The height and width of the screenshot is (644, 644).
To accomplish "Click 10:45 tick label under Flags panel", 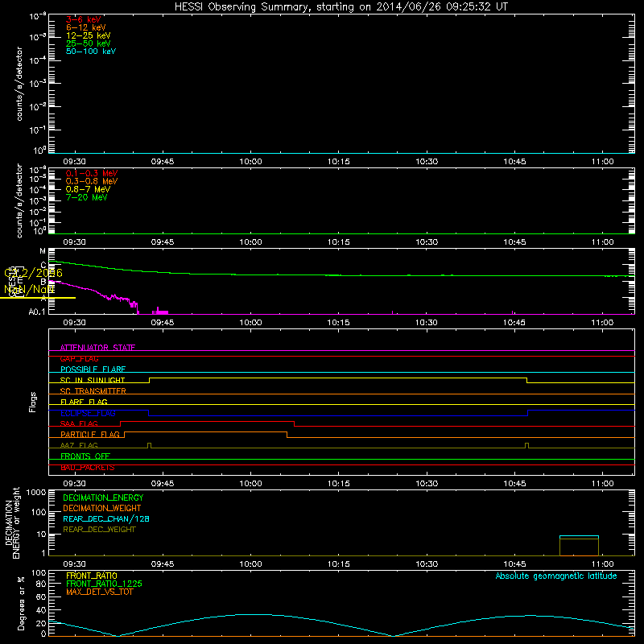I will click(x=514, y=484).
